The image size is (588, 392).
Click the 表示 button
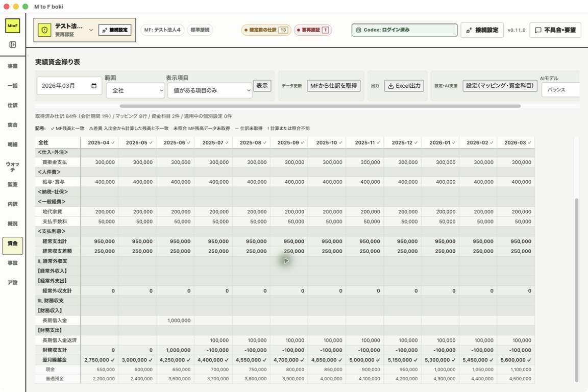coord(262,86)
